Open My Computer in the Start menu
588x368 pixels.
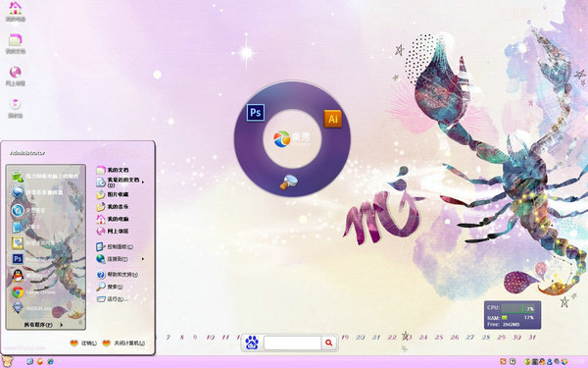pos(113,219)
